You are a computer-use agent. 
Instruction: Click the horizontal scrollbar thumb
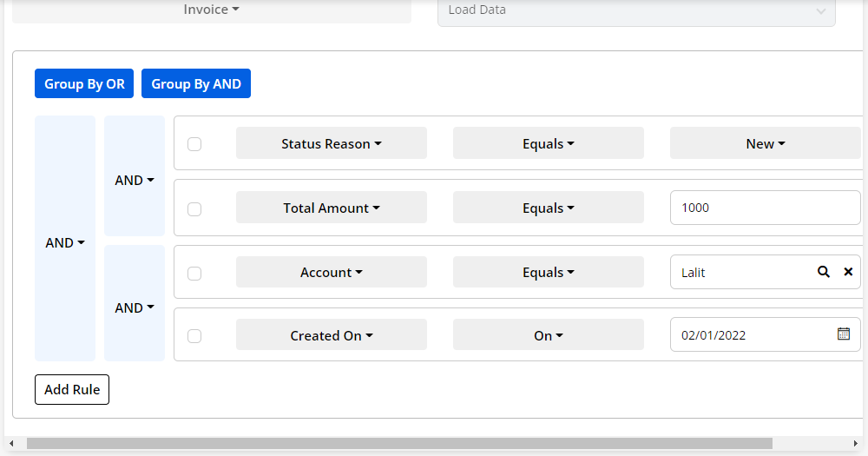pos(399,443)
